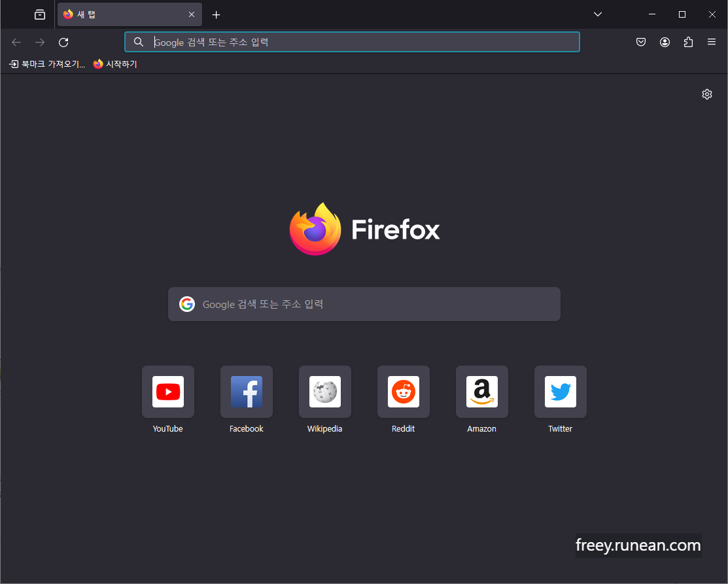
Task: Open the YouTube shortcut tile
Action: pyautogui.click(x=167, y=392)
